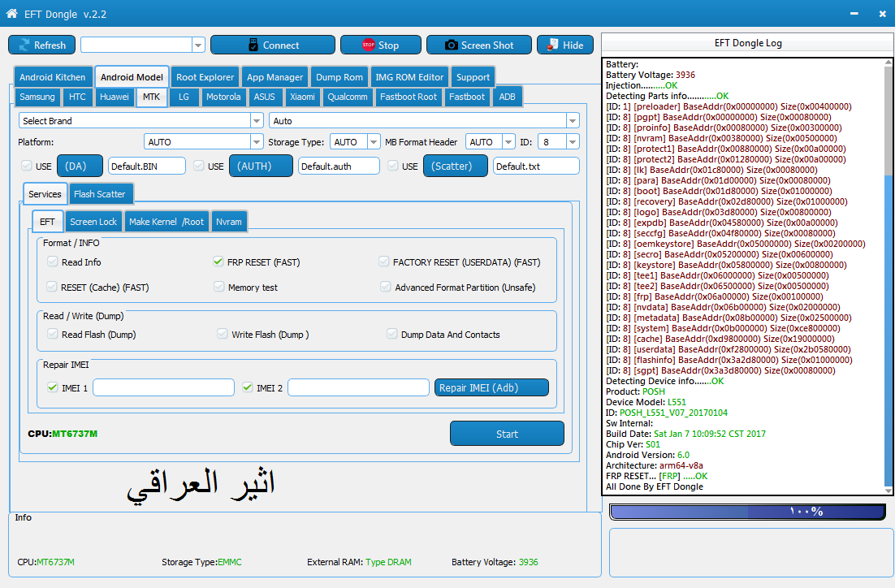This screenshot has height=588, width=895.
Task: Open MB Format Header dropdown
Action: pyautogui.click(x=508, y=142)
